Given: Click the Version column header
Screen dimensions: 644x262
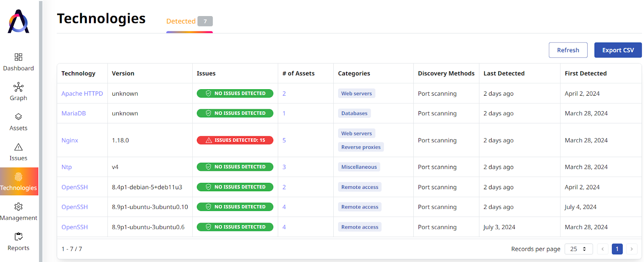Looking at the screenshot, I should (123, 74).
